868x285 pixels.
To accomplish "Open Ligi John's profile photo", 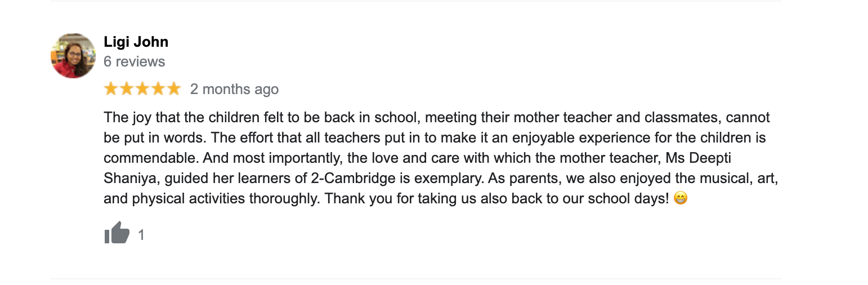I will [x=73, y=56].
